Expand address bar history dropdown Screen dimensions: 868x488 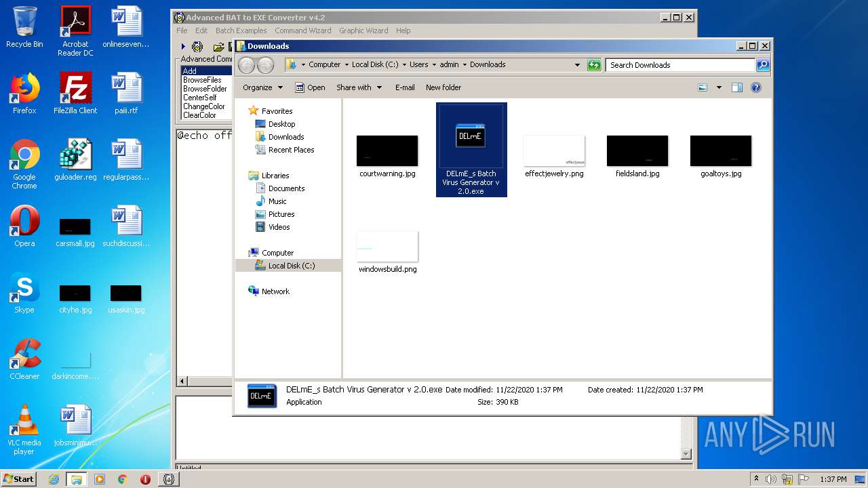(x=577, y=65)
